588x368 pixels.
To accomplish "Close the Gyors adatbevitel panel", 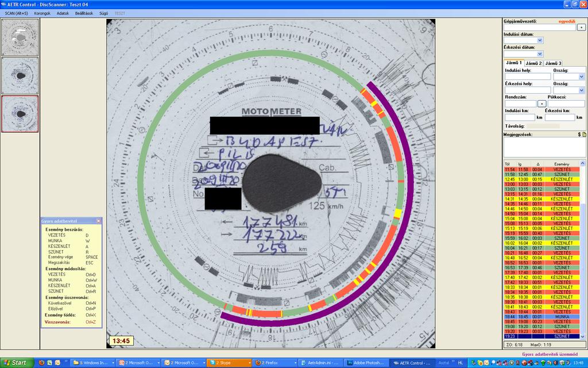I will tap(98, 221).
